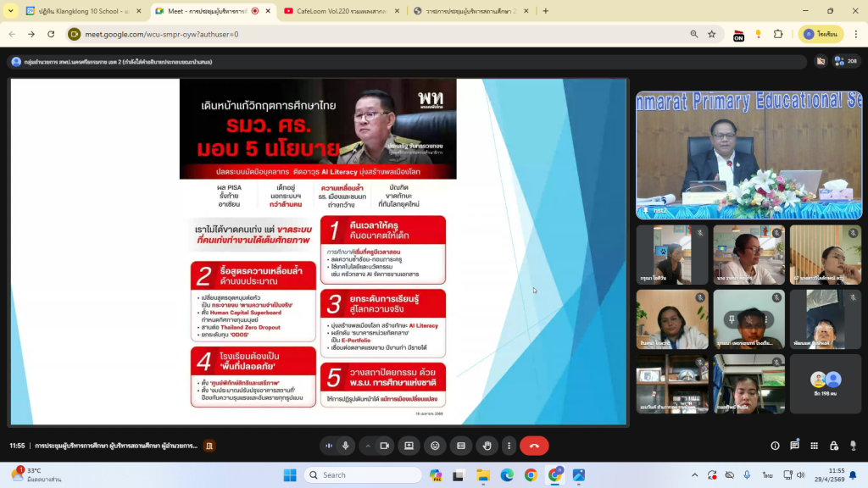Viewport: 868px width, 488px height.
Task: Show hidden icons in system tray
Action: 695,474
